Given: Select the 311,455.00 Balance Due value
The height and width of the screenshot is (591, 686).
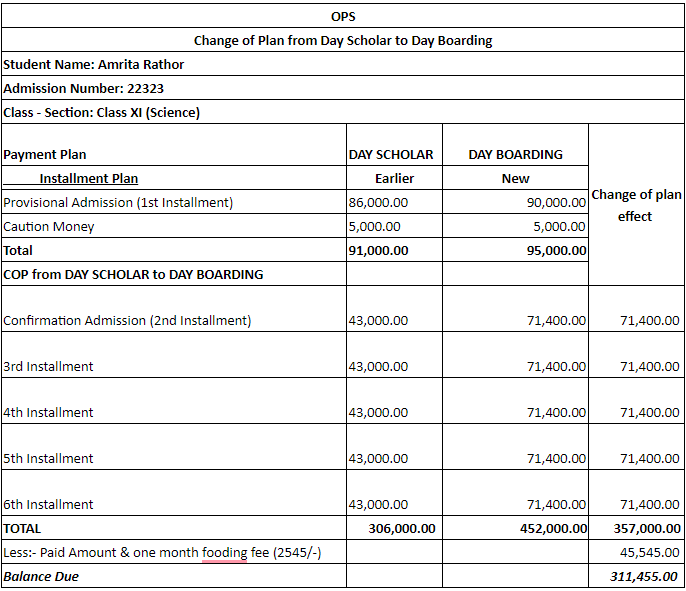Looking at the screenshot, I should 645,576.
